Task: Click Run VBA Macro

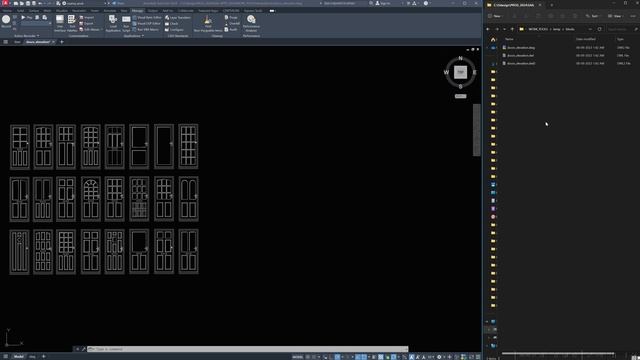Action: click(x=146, y=29)
